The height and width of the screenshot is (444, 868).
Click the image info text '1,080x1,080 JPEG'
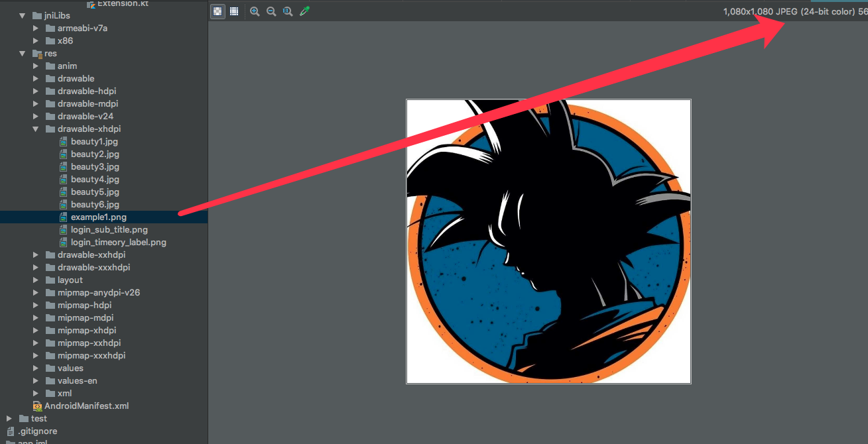pyautogui.click(x=761, y=11)
